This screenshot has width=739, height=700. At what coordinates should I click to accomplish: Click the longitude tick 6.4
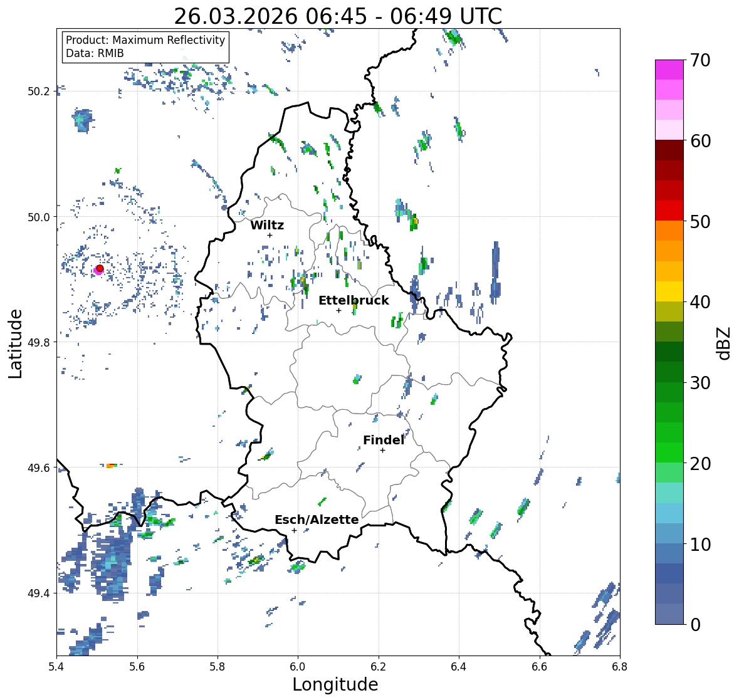coord(459,667)
